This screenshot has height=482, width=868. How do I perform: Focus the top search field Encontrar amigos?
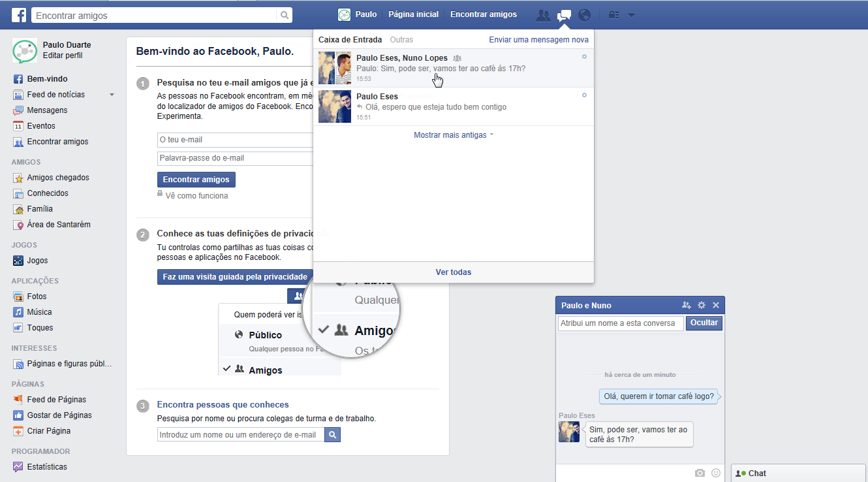point(154,15)
